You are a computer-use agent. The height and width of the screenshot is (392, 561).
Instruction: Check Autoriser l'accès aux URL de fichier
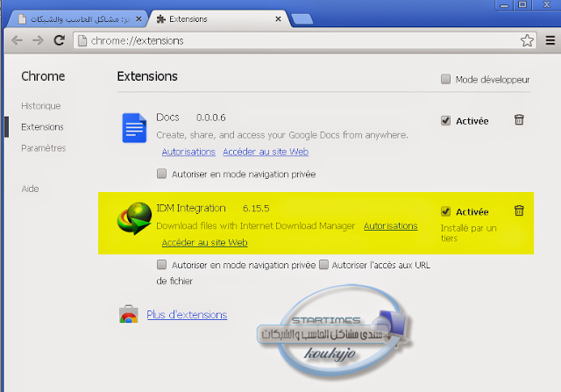[x=323, y=265]
